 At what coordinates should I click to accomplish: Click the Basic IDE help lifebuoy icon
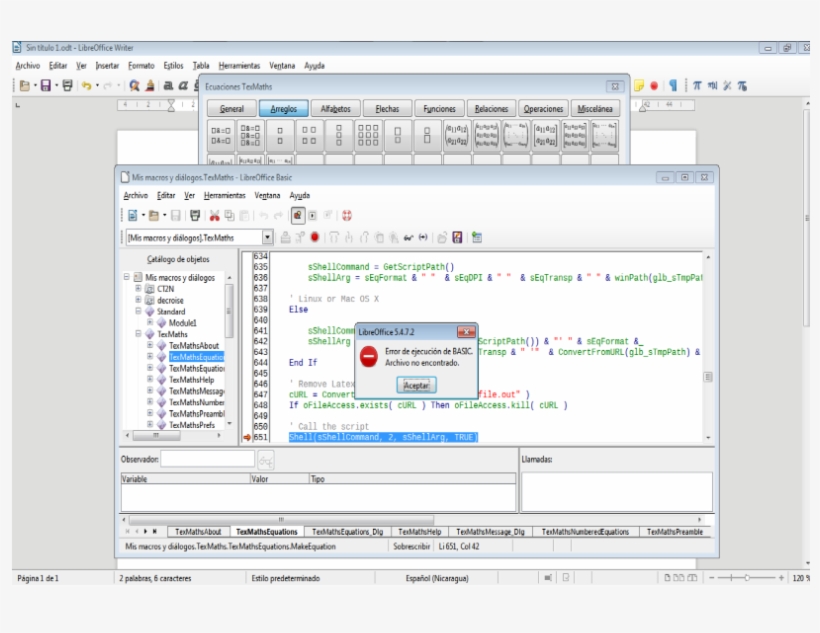[347, 215]
